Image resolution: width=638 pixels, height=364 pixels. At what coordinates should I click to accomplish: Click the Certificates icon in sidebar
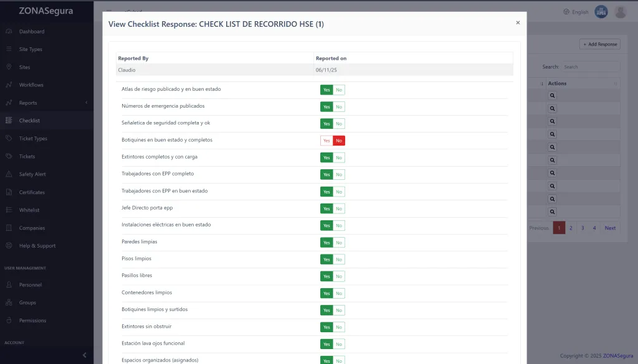click(9, 192)
